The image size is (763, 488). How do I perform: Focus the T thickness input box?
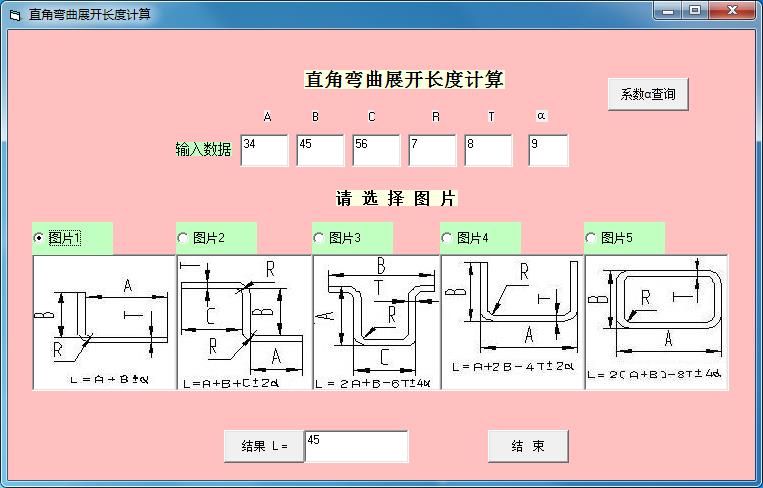click(488, 150)
